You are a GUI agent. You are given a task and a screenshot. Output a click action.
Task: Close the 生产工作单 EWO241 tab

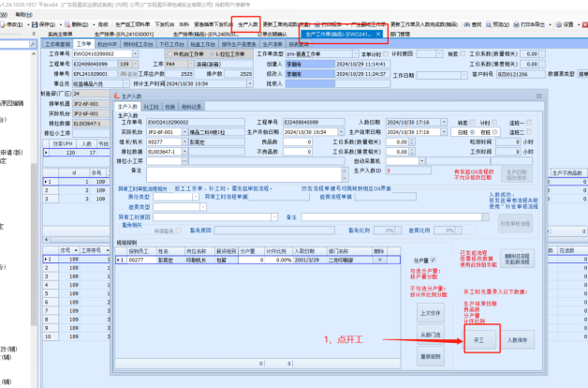coord(378,34)
